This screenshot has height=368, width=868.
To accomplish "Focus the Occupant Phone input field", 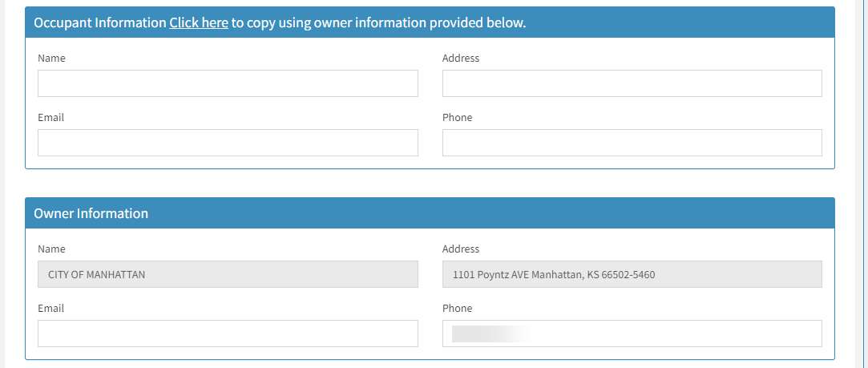I will 632,143.
